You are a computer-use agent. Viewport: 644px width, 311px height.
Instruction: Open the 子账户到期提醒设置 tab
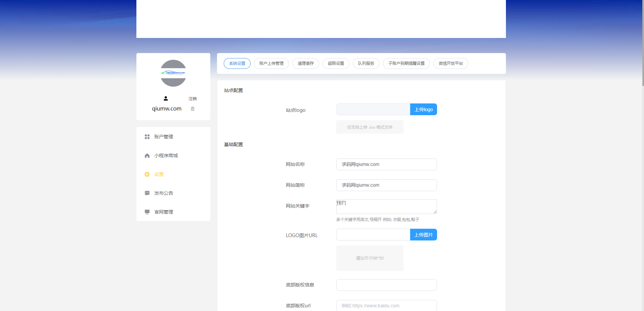click(x=406, y=63)
